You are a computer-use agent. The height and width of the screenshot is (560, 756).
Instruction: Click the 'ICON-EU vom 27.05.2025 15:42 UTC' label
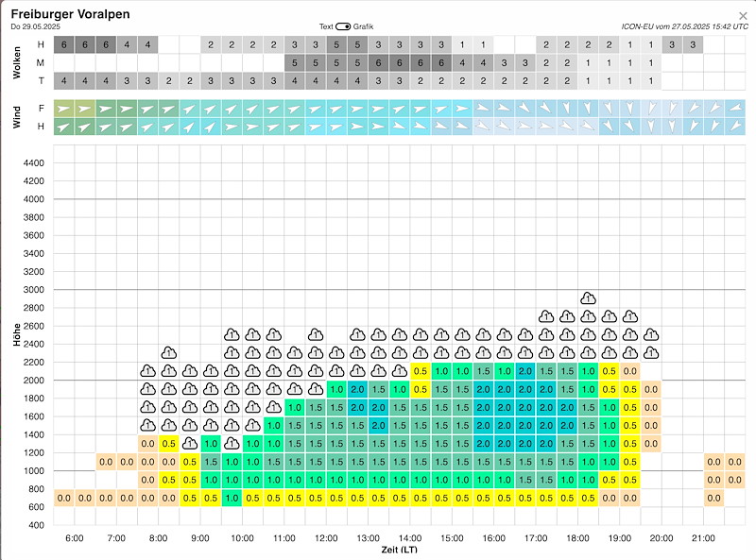(684, 26)
